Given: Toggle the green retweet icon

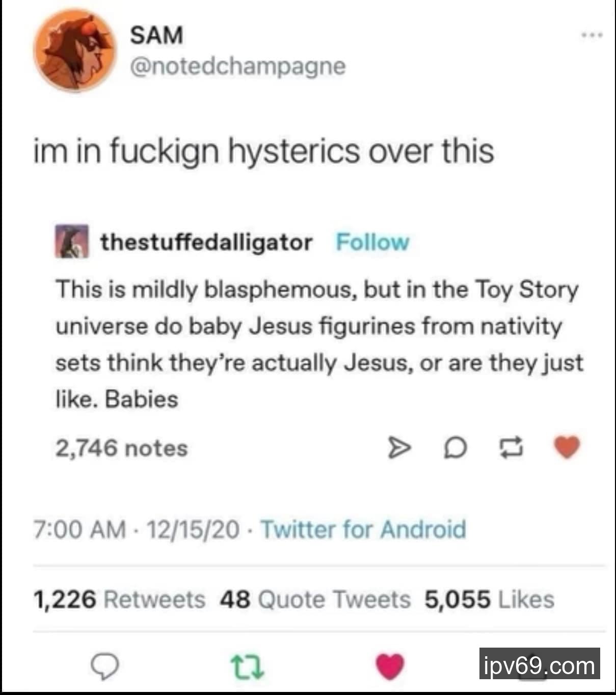Looking at the screenshot, I should pyautogui.click(x=247, y=666).
